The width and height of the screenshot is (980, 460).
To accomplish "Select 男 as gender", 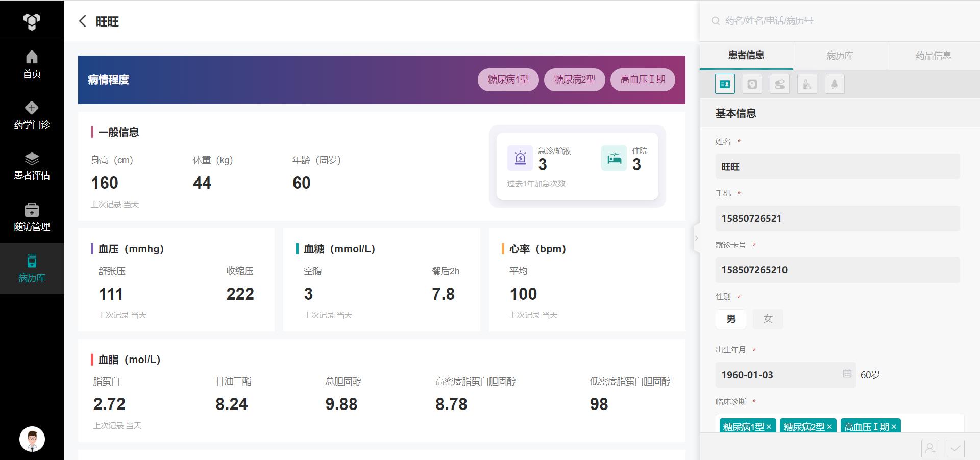I will pyautogui.click(x=731, y=319).
